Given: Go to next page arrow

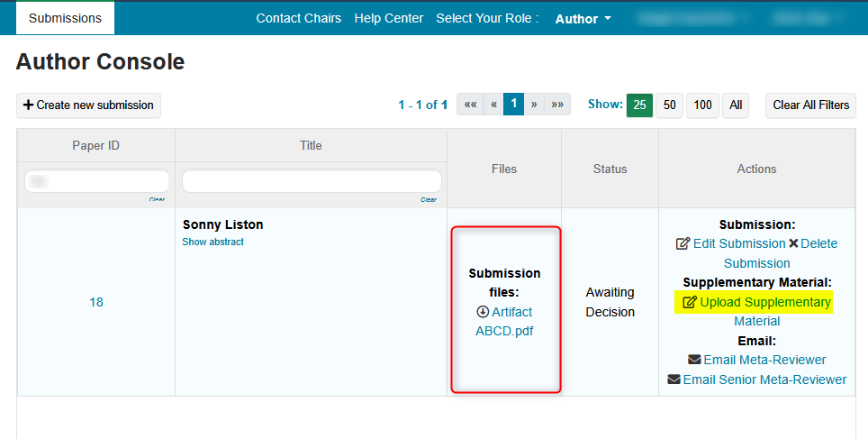Looking at the screenshot, I should click(534, 105).
